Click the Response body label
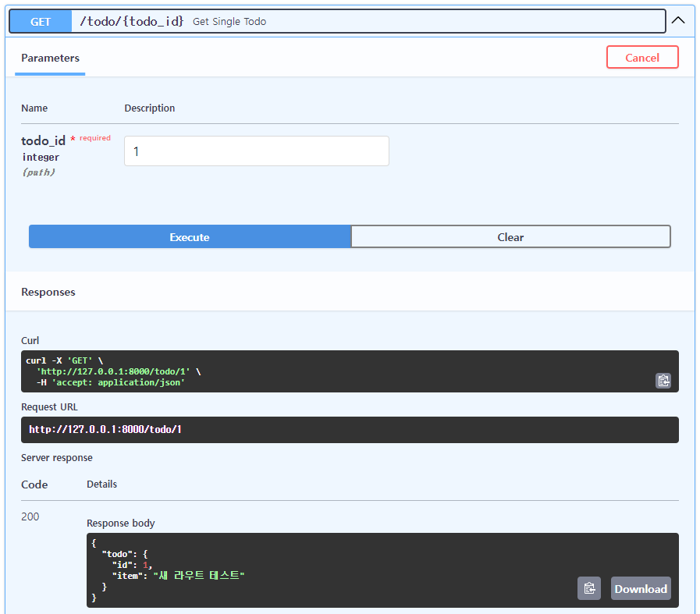700x614 pixels. (120, 523)
